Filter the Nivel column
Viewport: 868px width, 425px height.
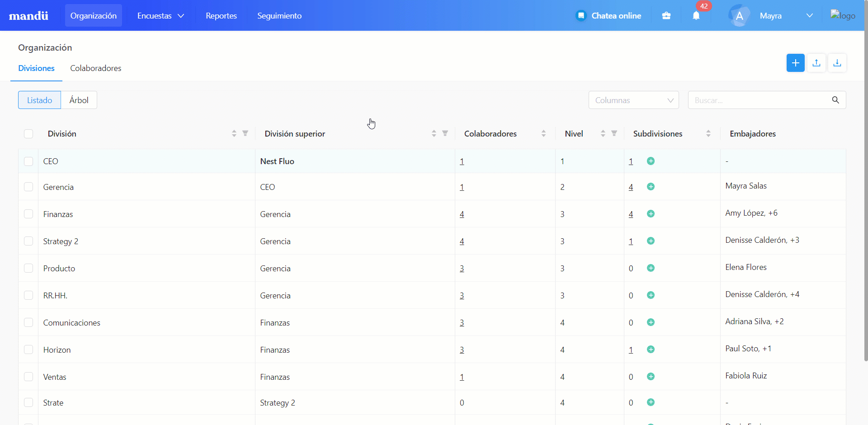[x=614, y=133]
